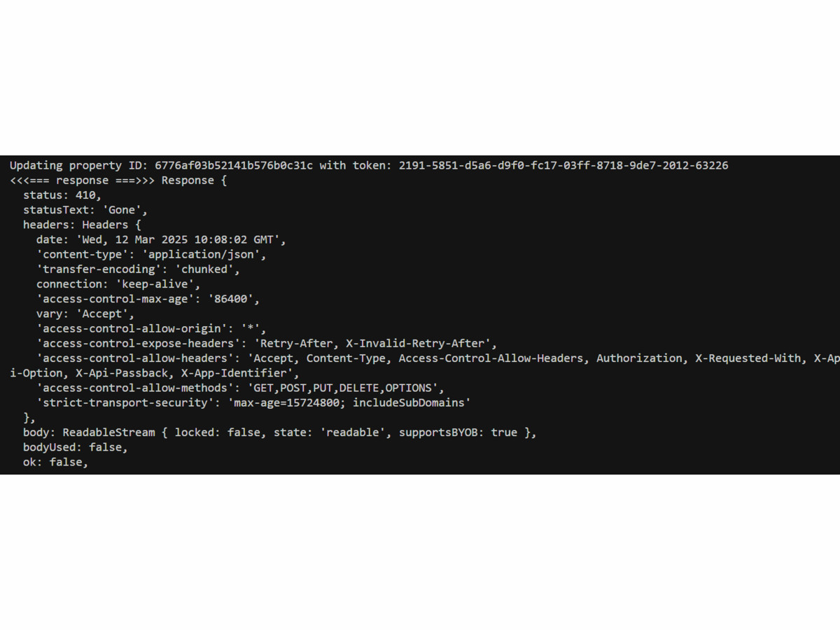Click the 'bodyUsed: false' line

(x=76, y=447)
